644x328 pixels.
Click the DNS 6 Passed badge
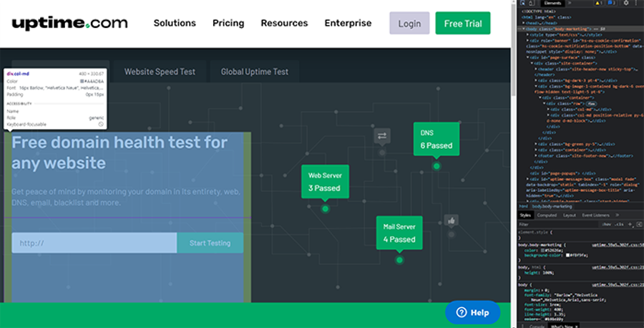click(436, 139)
